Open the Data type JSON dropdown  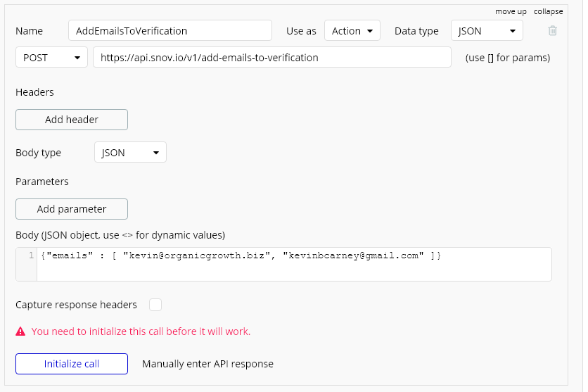pyautogui.click(x=487, y=31)
